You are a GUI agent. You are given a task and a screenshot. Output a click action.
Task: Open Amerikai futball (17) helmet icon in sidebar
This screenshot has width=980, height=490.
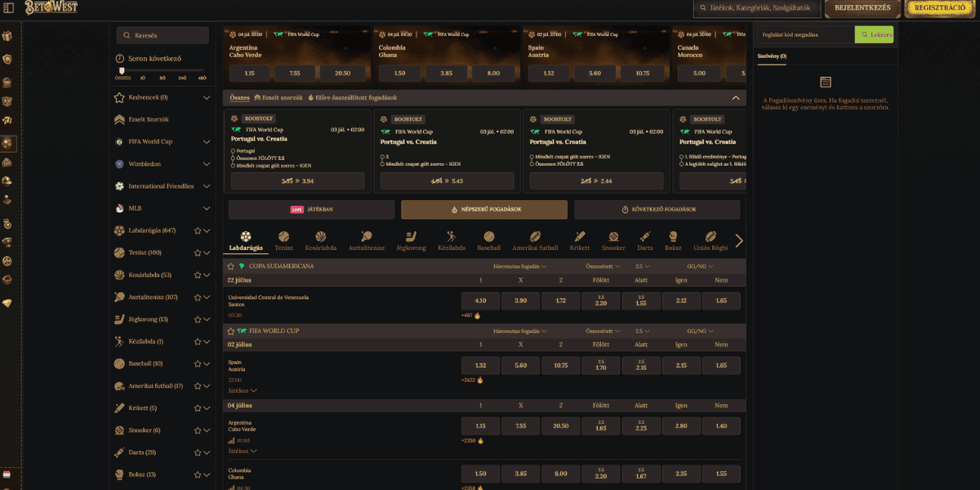[120, 385]
